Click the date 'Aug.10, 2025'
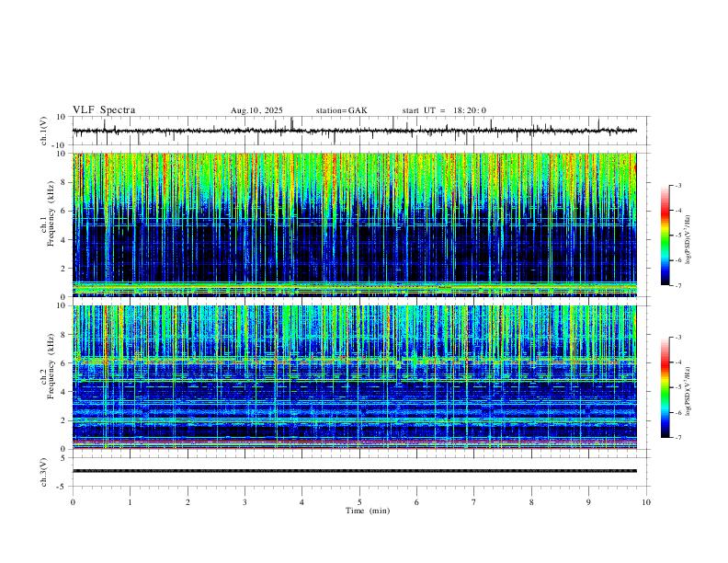Screen dimensions: 728x563 [x=256, y=110]
